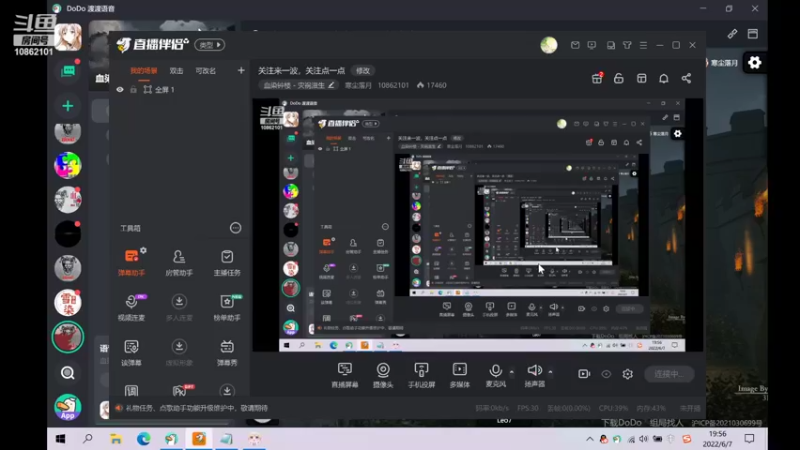
Task: Open the Windows notification center
Action: 749,439
